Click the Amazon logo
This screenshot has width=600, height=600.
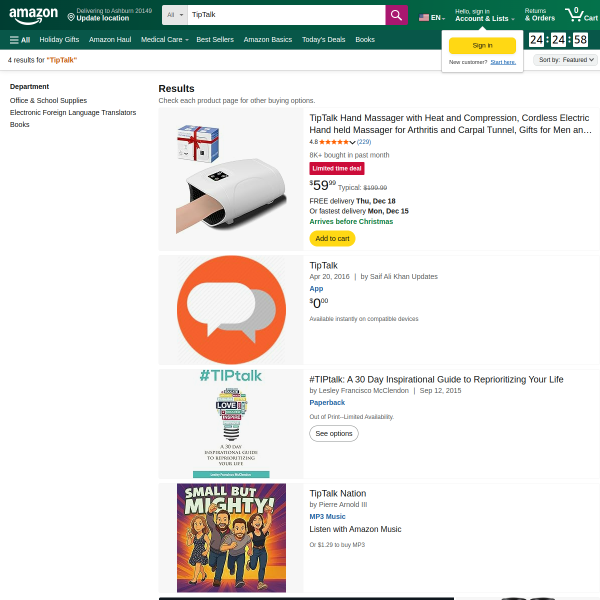[33, 15]
